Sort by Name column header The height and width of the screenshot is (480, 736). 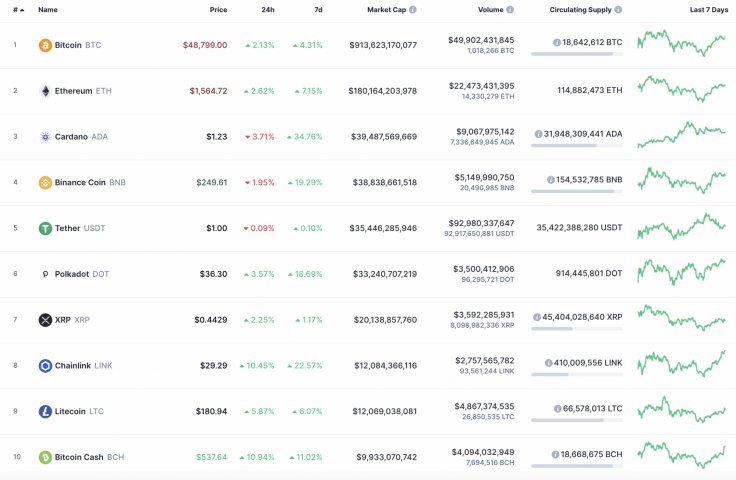[x=48, y=9]
